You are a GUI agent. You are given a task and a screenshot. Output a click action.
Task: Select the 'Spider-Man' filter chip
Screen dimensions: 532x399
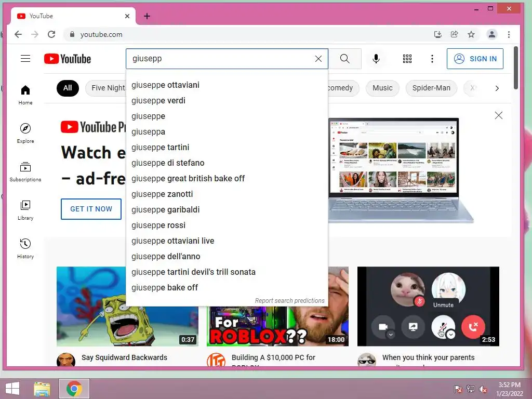click(x=431, y=88)
